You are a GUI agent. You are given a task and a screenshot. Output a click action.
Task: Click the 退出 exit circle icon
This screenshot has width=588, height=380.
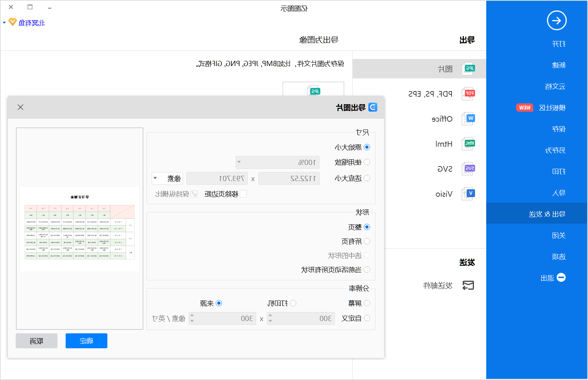click(561, 278)
